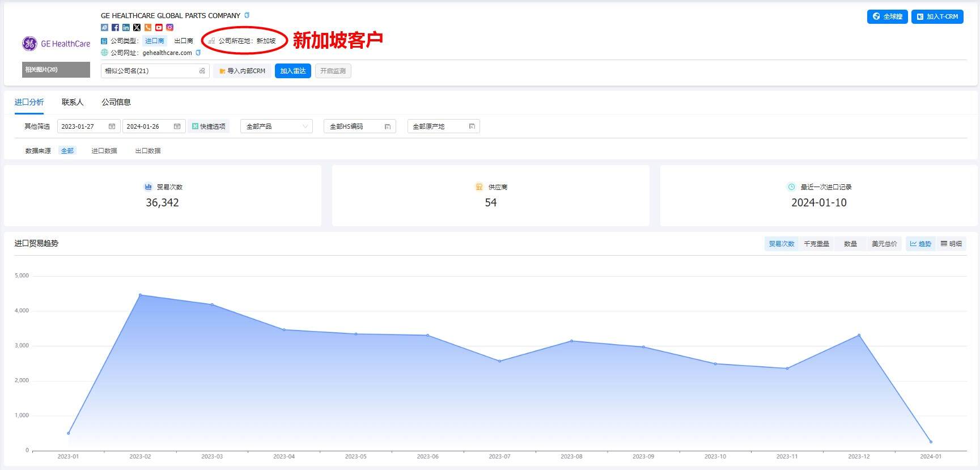Image resolution: width=980 pixels, height=470 pixels.
Task: Click the picker icon in the All HS codes field
Action: click(388, 126)
